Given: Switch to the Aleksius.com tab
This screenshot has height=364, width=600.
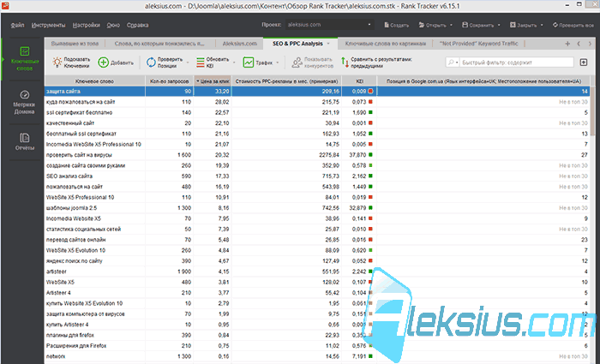Looking at the screenshot, I should tap(239, 44).
